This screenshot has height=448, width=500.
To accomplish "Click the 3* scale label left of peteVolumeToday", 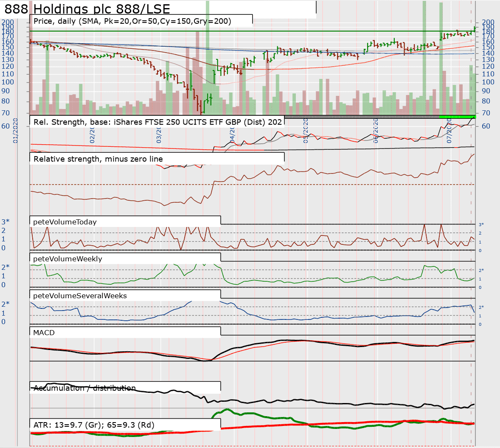I will 6,222.
